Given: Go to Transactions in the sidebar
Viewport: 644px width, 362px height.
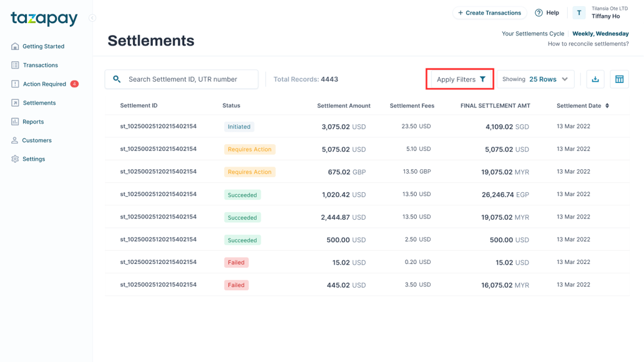Looking at the screenshot, I should tap(40, 65).
